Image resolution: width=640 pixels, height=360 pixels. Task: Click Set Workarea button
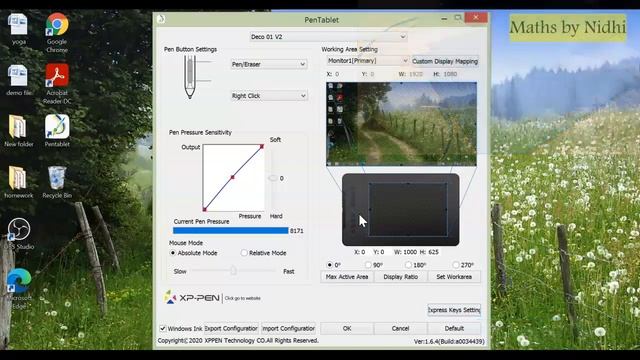point(454,277)
